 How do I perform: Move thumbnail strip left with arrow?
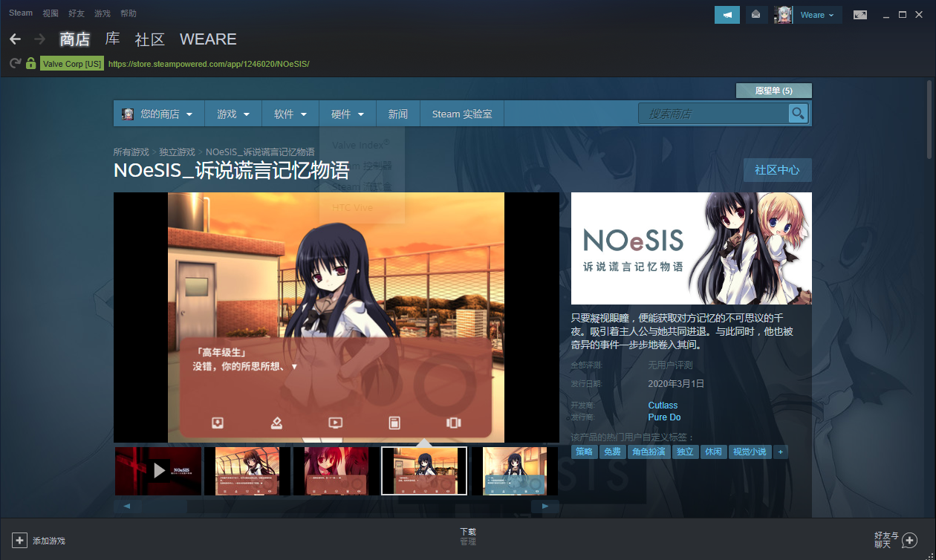click(127, 507)
